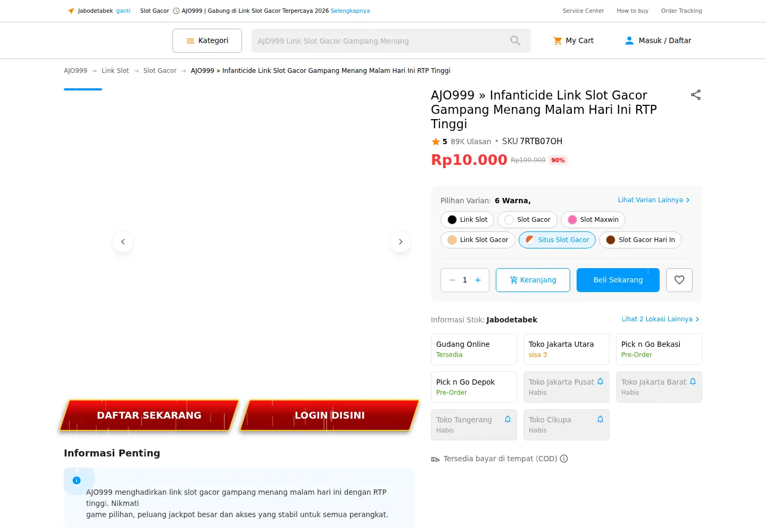Choose the Slot Gacor Hari In variant

click(640, 240)
